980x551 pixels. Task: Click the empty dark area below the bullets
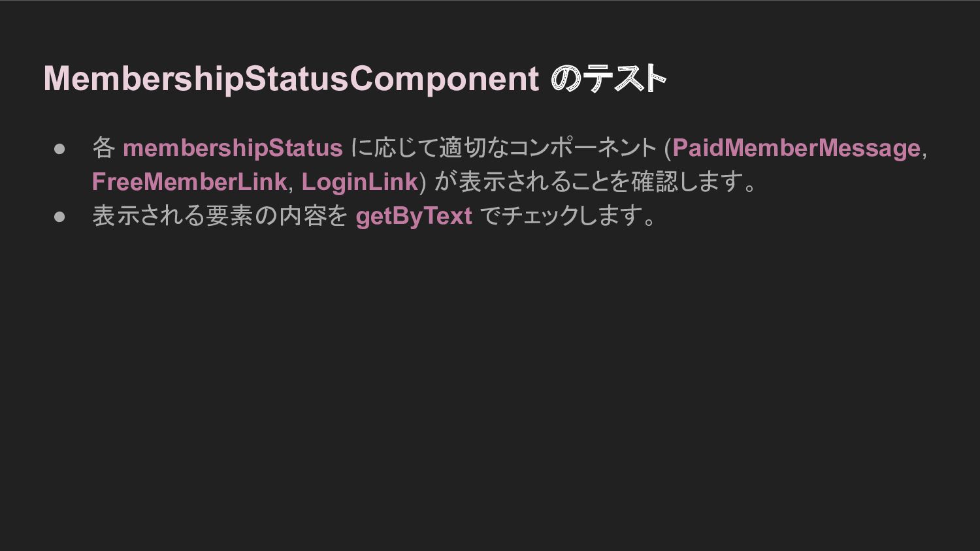coord(490,392)
